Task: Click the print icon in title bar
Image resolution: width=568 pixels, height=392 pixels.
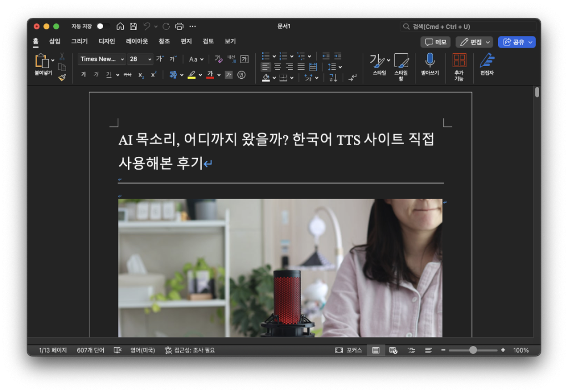Action: click(x=179, y=26)
